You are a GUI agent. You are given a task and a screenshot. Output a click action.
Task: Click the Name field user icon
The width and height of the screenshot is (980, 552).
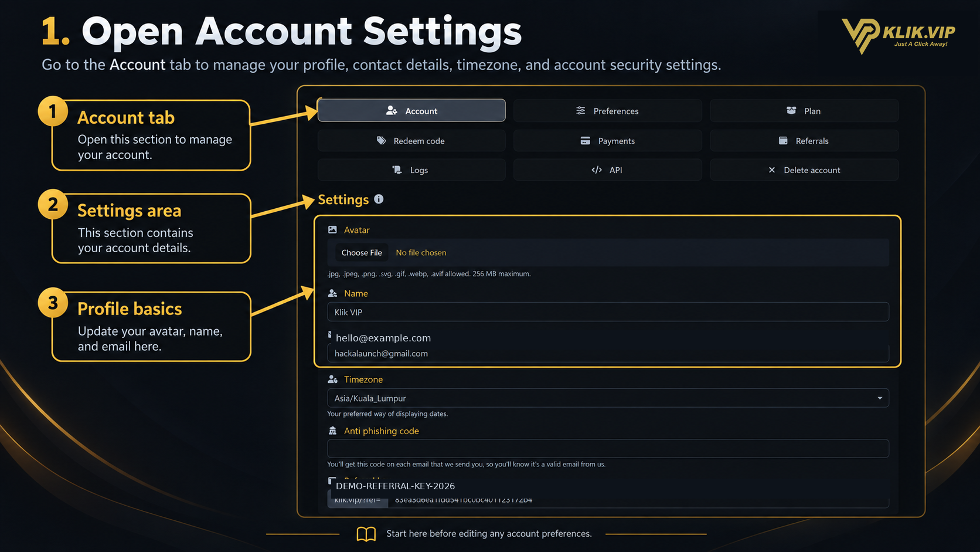pos(332,293)
